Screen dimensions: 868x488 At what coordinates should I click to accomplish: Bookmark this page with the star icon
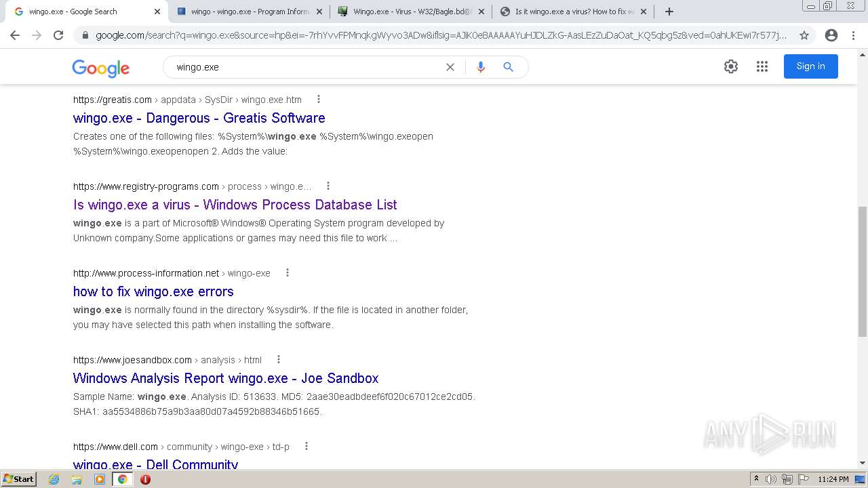pos(804,35)
